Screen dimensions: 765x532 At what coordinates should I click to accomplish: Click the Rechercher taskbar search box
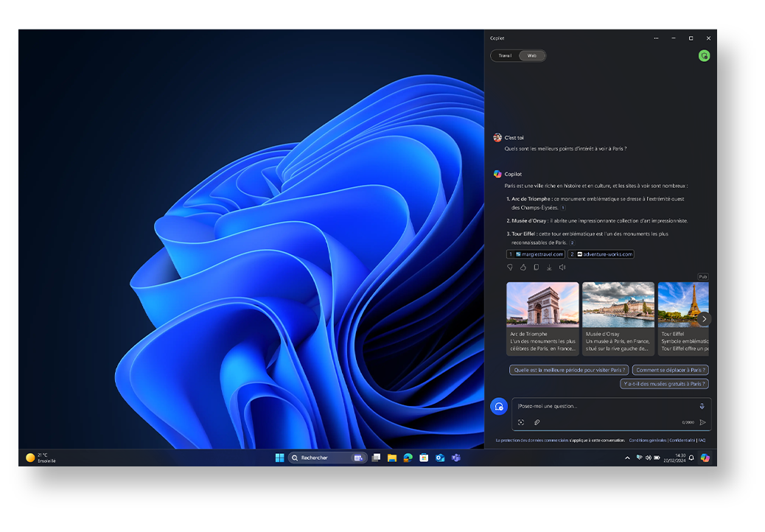327,458
